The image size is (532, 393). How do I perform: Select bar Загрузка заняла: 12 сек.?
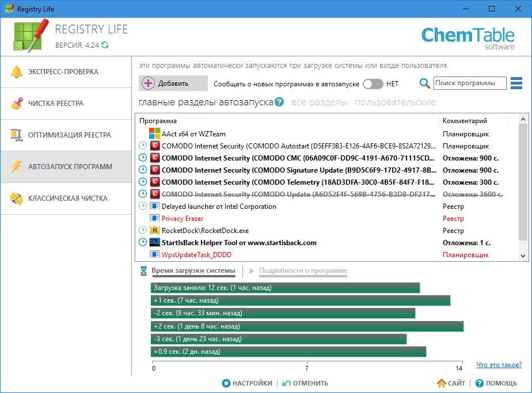pyautogui.click(x=286, y=288)
